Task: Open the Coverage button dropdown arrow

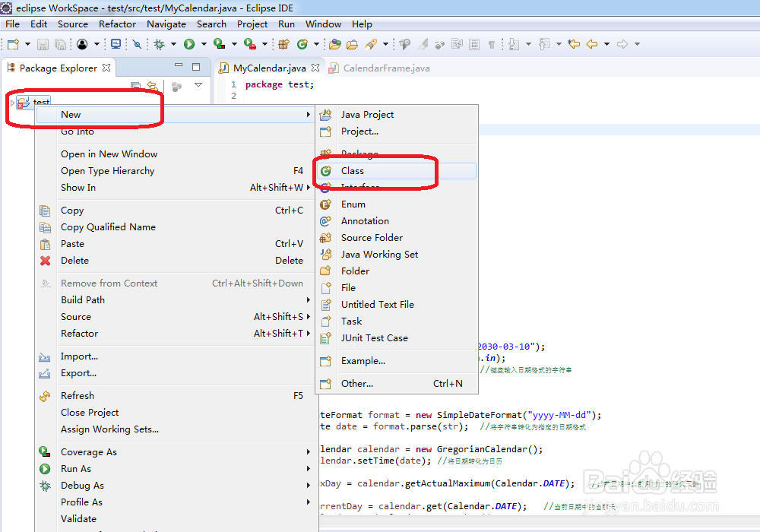Action: tap(234, 44)
